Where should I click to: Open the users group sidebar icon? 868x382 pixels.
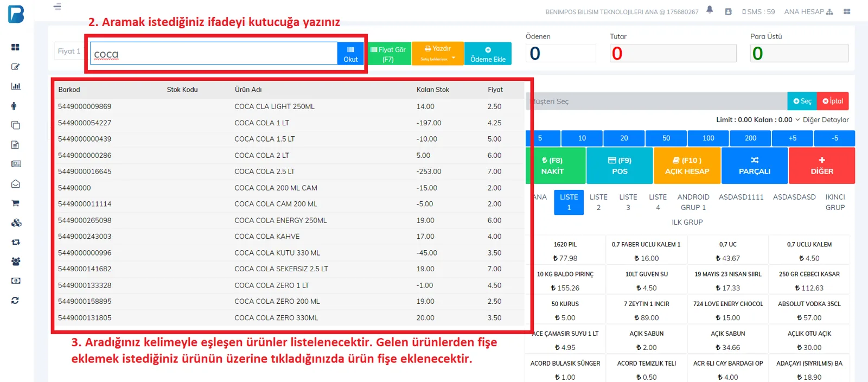click(x=16, y=262)
